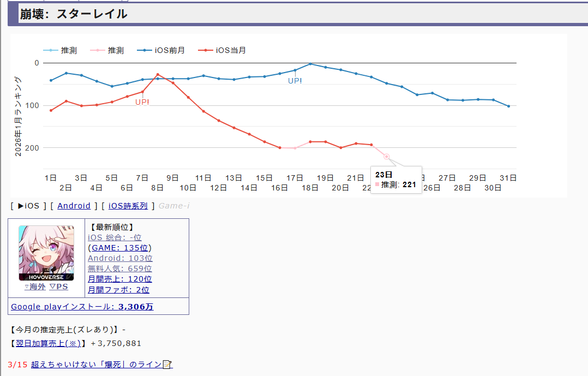588x376 pixels.
Task: Click the +3,750,881 sales value
Action: click(116, 343)
